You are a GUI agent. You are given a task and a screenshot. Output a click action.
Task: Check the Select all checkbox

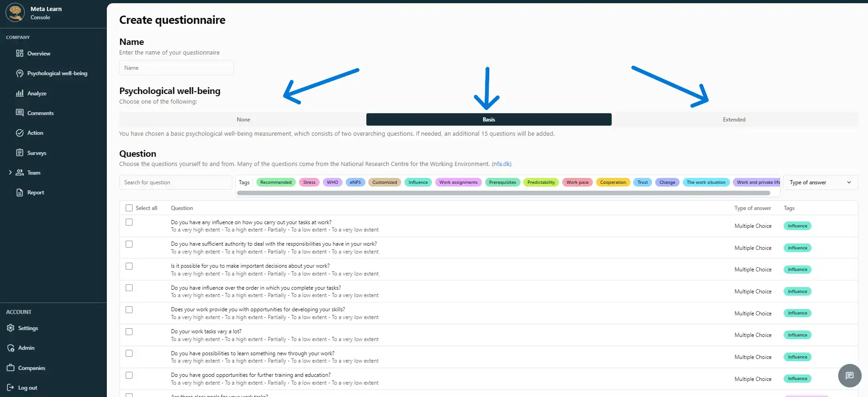pos(129,208)
